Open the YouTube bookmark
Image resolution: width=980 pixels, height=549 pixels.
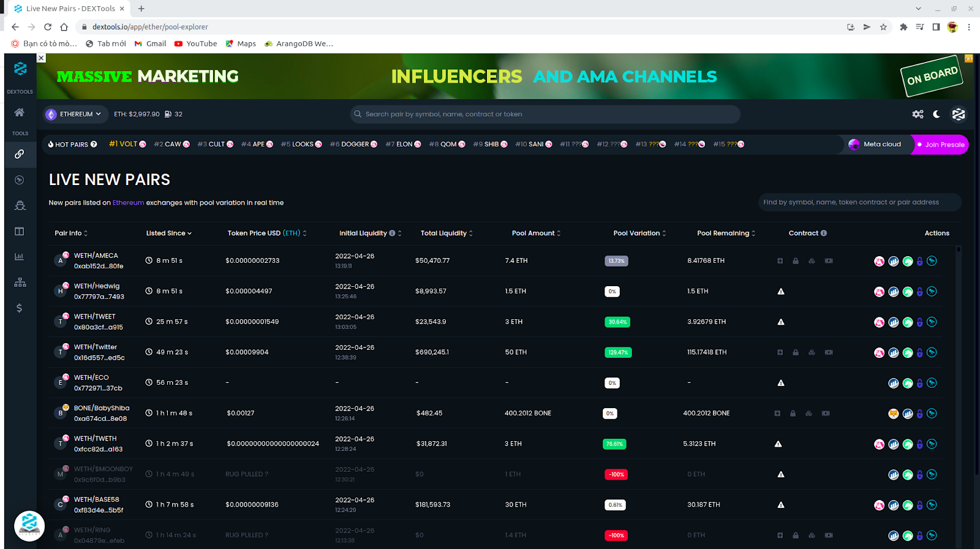click(x=196, y=44)
